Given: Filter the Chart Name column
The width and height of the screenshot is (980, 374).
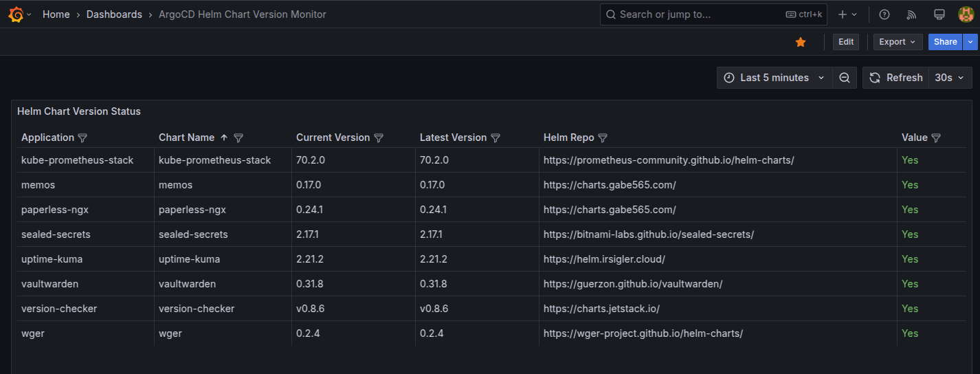Looking at the screenshot, I should 238,138.
